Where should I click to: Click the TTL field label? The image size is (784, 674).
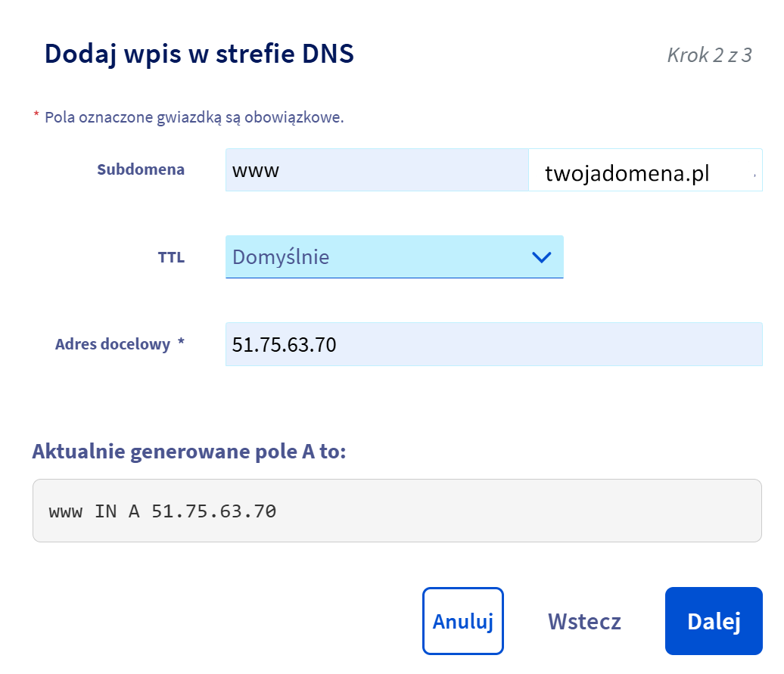pyautogui.click(x=171, y=257)
